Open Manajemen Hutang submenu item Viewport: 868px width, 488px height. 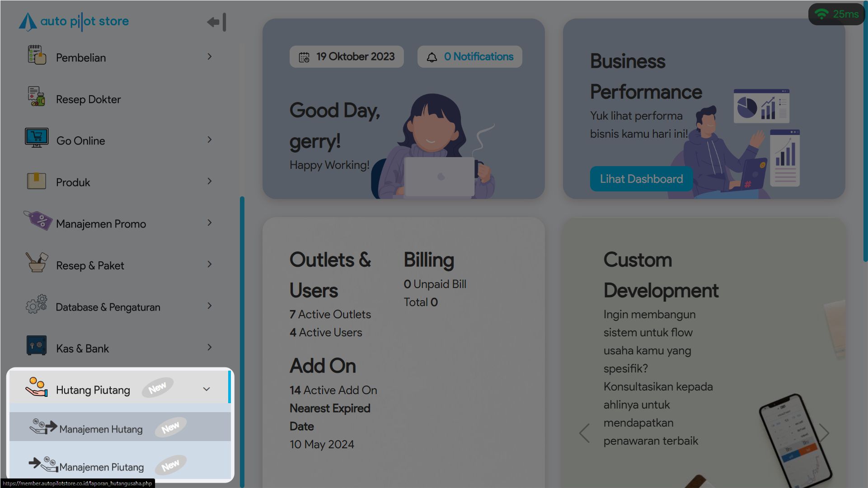[101, 429]
